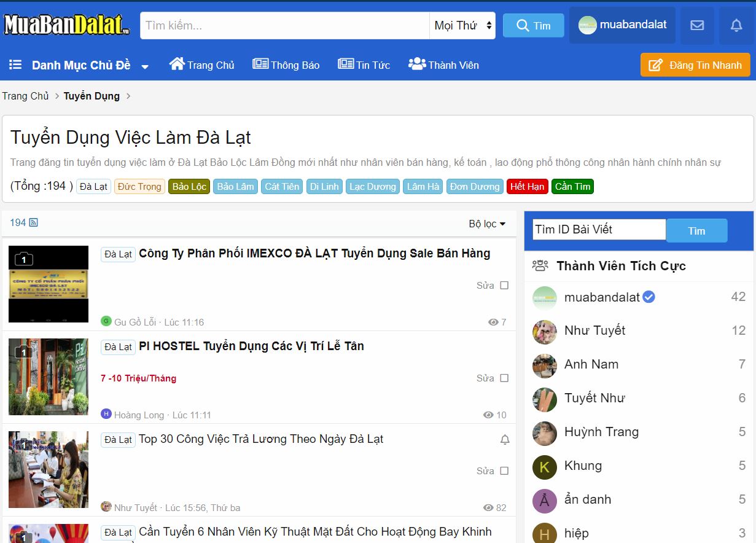
Task: Click Khung's K avatar circle
Action: pyautogui.click(x=544, y=467)
